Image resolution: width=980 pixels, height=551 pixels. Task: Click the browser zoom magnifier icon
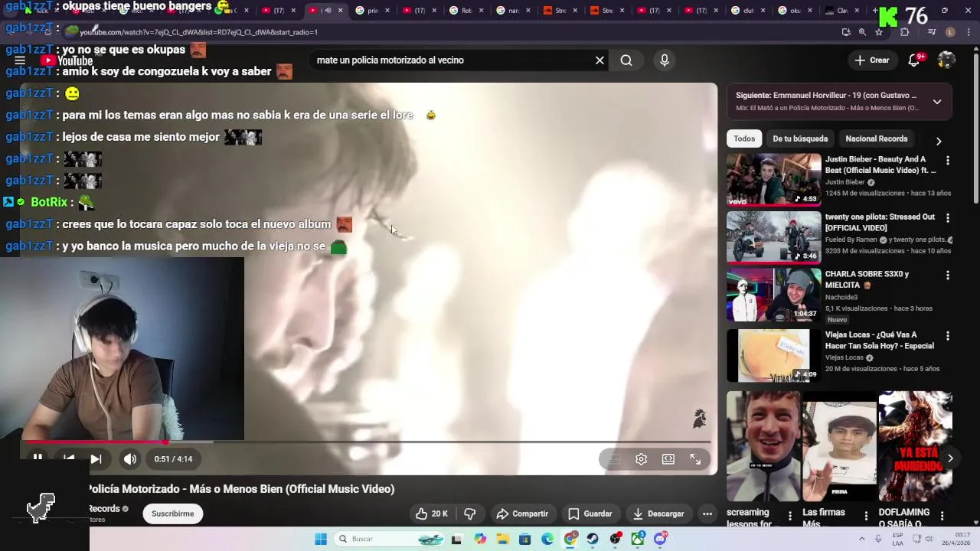pos(862,32)
